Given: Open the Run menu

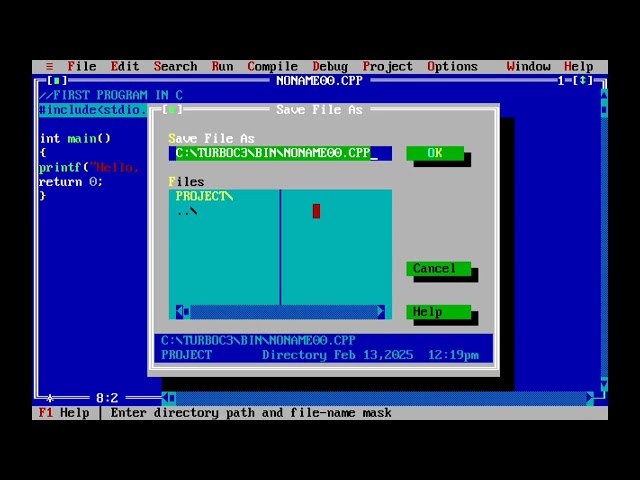Looking at the screenshot, I should click(x=222, y=67).
